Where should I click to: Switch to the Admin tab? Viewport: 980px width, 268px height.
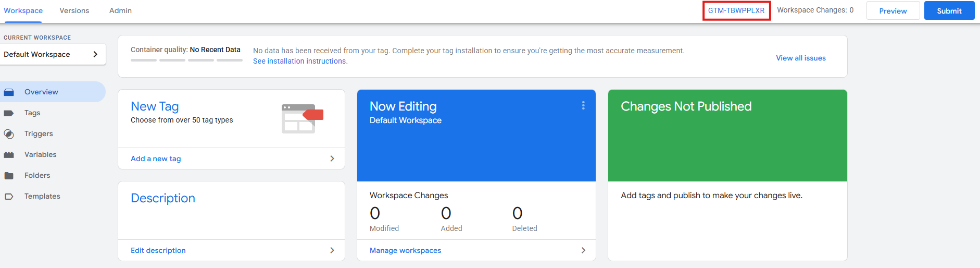point(120,10)
